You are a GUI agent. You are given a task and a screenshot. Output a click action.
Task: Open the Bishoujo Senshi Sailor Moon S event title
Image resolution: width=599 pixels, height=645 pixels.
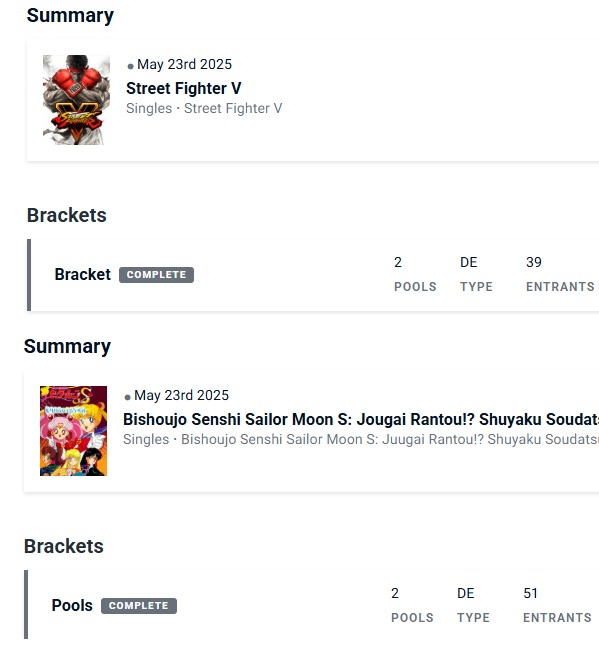361,419
